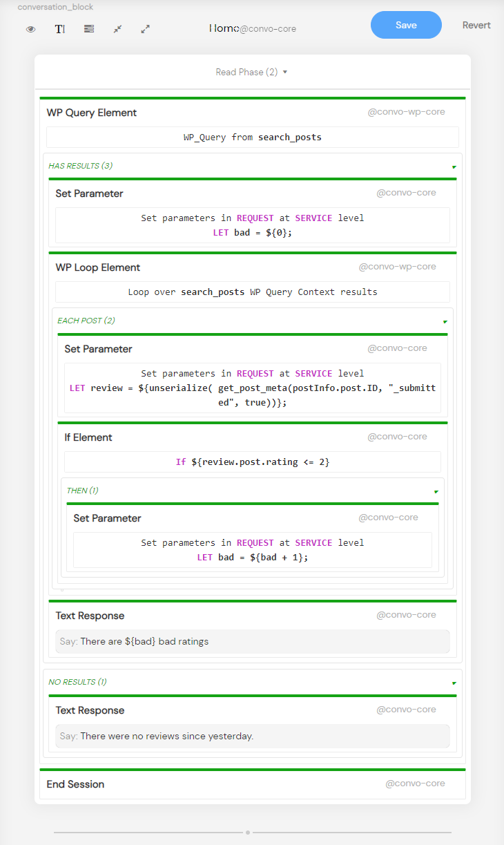Click the Revert link
Viewport: 504px width, 845px height.
pyautogui.click(x=476, y=26)
